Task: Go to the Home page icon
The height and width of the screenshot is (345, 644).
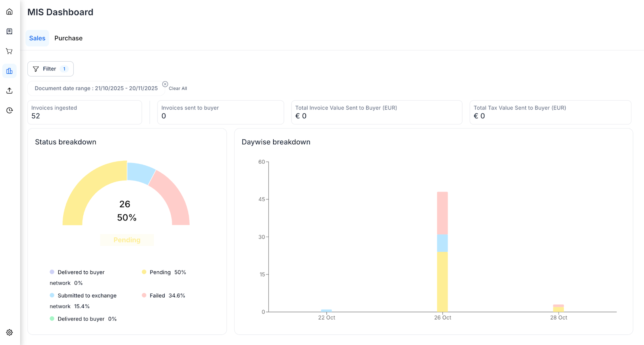Action: [9, 12]
